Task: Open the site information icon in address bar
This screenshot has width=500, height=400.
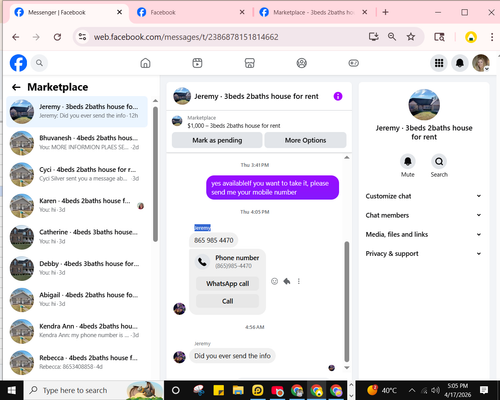Action: coord(82,37)
